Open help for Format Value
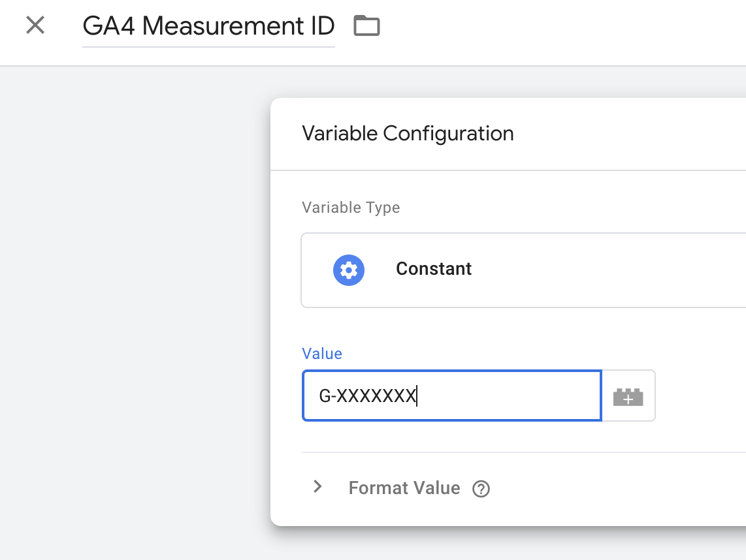This screenshot has height=560, width=746. click(x=481, y=489)
